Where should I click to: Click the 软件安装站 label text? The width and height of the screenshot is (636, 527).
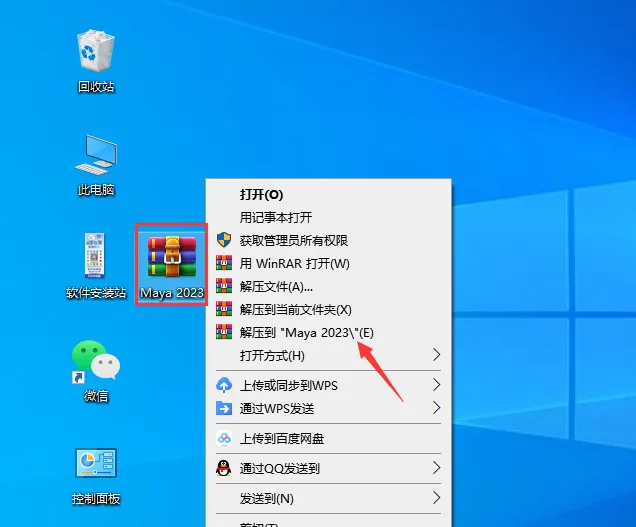(96, 293)
